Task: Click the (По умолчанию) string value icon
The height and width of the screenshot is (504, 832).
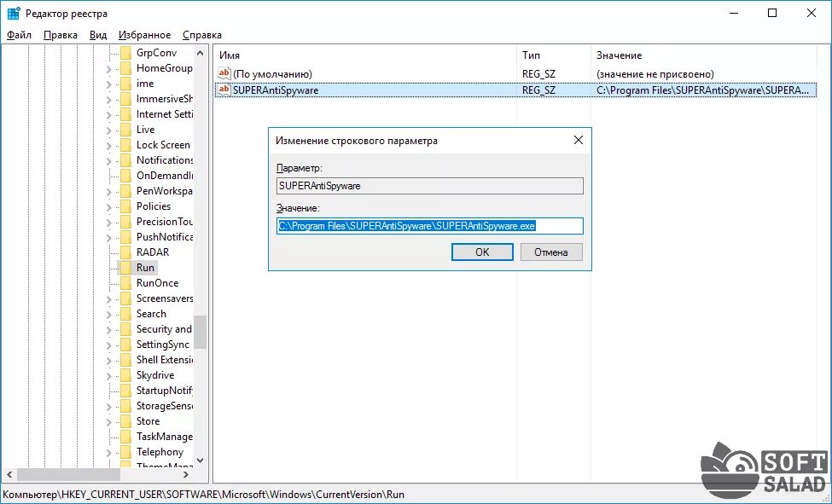Action: pyautogui.click(x=224, y=73)
